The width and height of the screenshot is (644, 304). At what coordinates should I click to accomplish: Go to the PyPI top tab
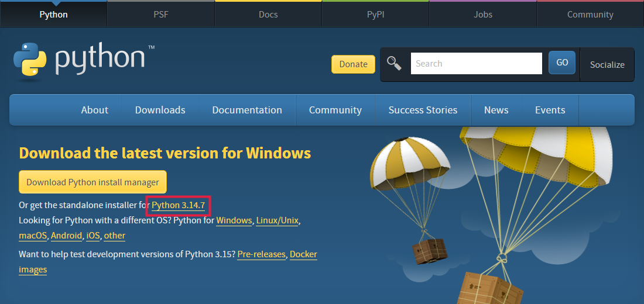(375, 15)
